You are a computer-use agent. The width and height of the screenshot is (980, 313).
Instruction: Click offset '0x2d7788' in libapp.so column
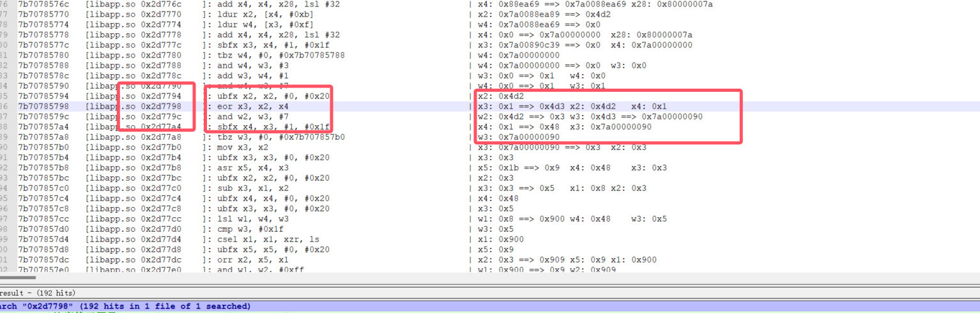pyautogui.click(x=161, y=65)
